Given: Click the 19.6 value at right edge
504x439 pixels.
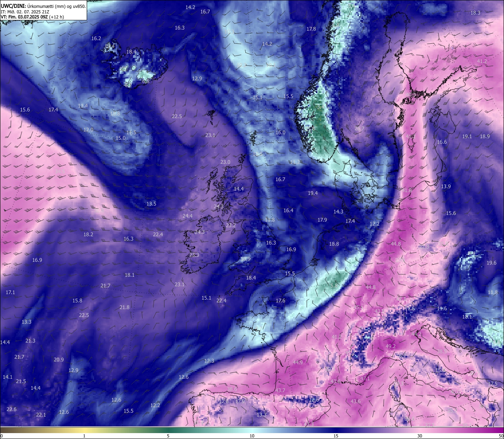Looking at the screenshot, I should (491, 263).
